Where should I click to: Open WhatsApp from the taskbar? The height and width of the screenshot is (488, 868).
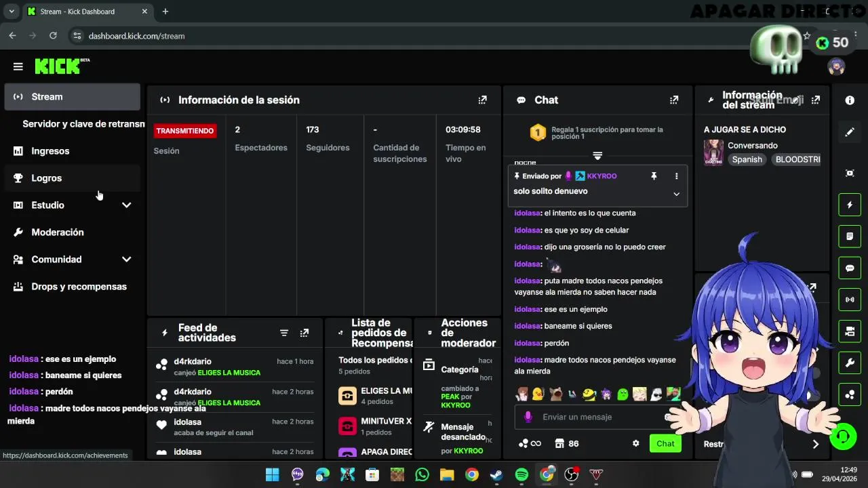[x=422, y=474]
